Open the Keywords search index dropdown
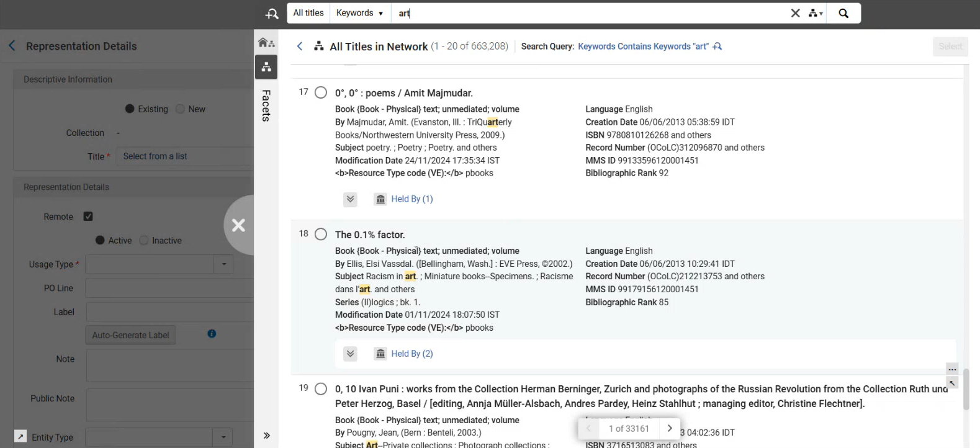The height and width of the screenshot is (448, 980). (360, 13)
